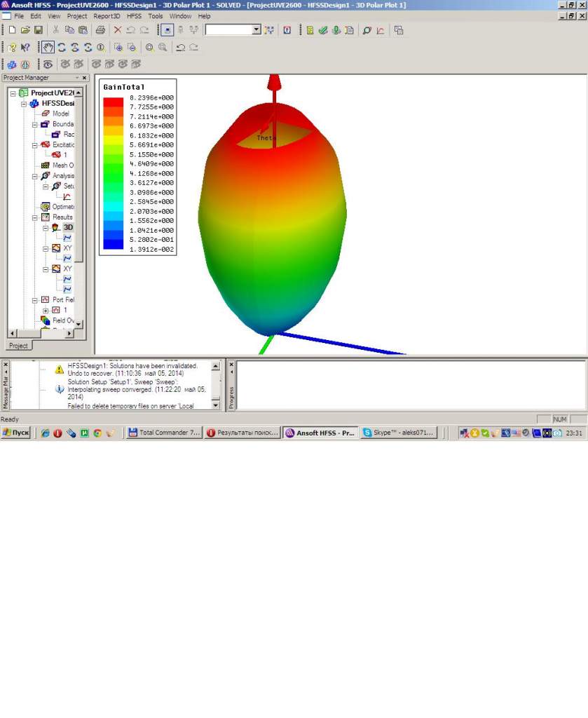Close the Project Manager panel

tap(84, 78)
